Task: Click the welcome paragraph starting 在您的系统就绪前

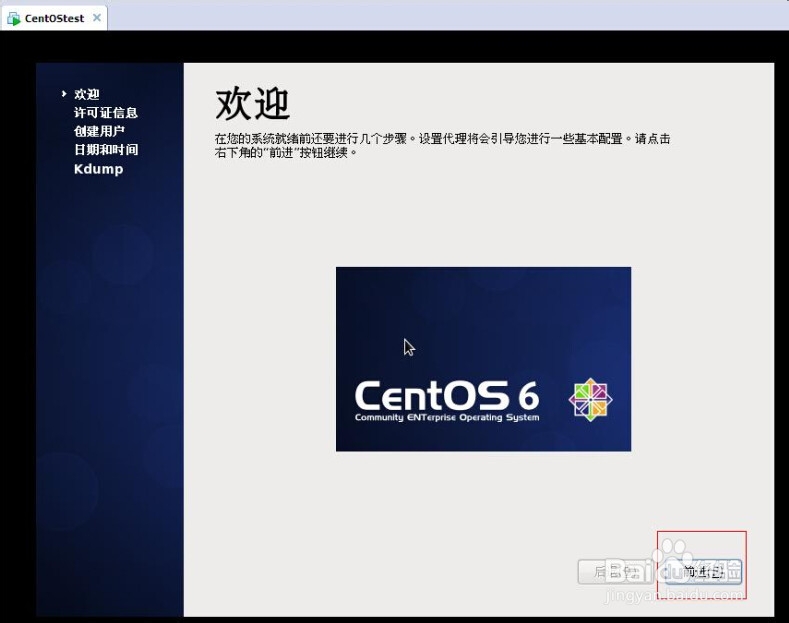Action: coord(442,145)
